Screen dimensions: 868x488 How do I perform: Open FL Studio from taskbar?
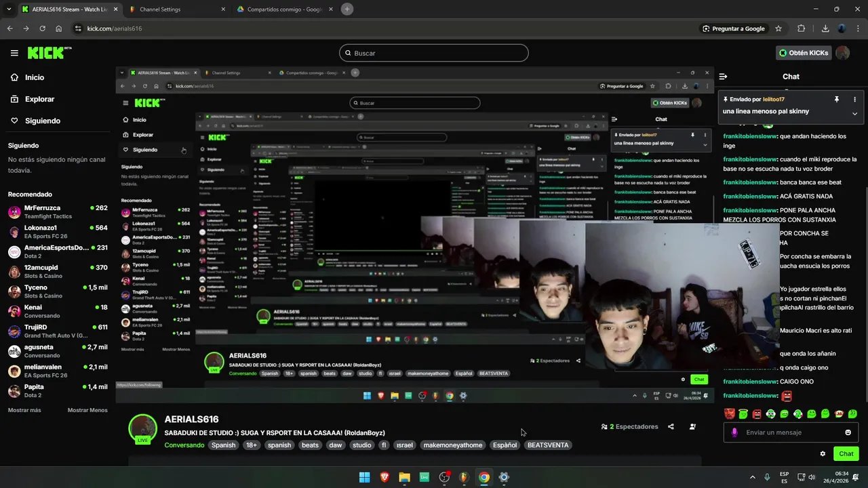pyautogui.click(x=464, y=477)
